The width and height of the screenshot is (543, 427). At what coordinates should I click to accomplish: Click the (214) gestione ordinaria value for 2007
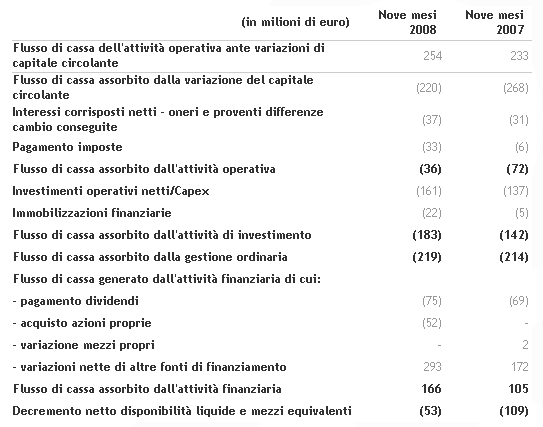point(514,257)
